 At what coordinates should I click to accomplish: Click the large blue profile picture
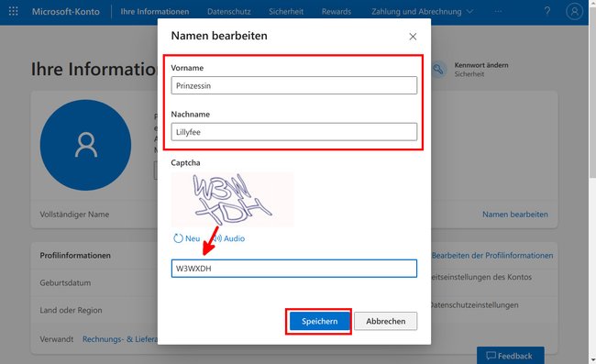click(x=85, y=145)
